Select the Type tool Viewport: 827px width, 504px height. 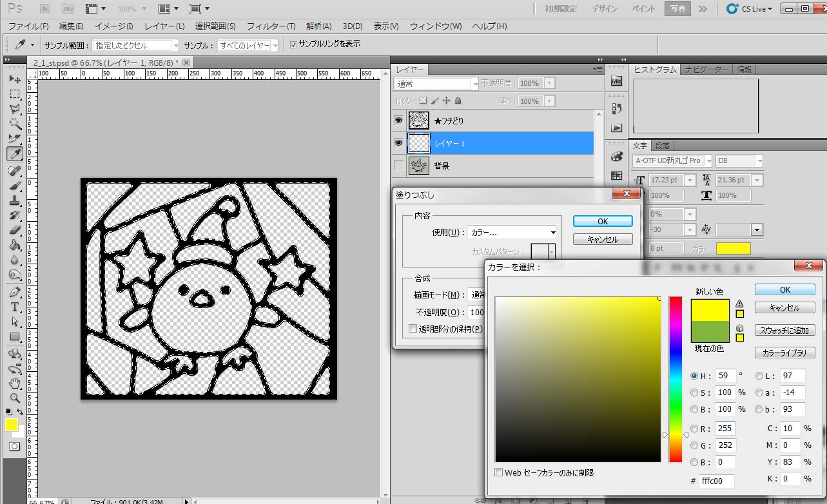click(x=14, y=307)
